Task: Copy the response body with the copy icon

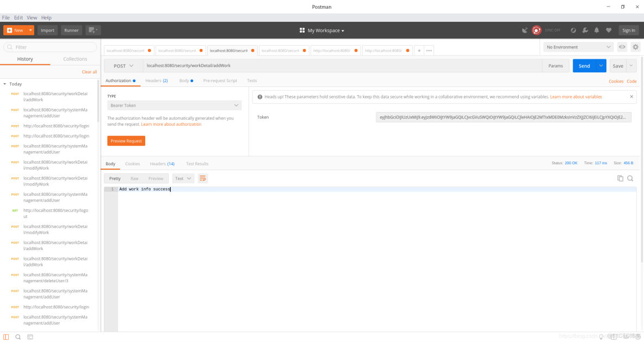Action: pos(621,178)
